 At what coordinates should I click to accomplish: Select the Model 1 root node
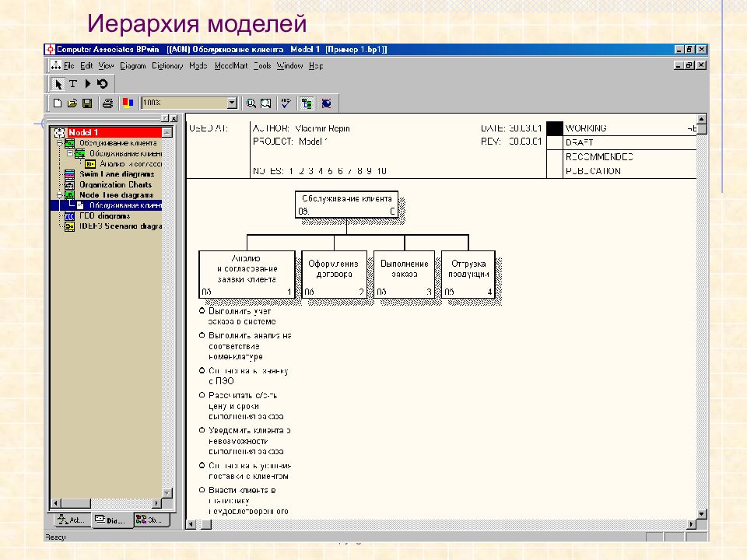[x=83, y=132]
